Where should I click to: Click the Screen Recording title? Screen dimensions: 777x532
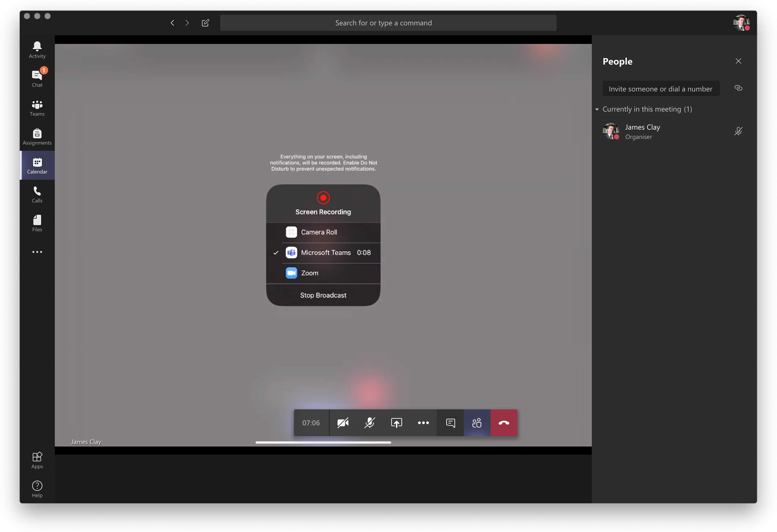[x=323, y=212]
